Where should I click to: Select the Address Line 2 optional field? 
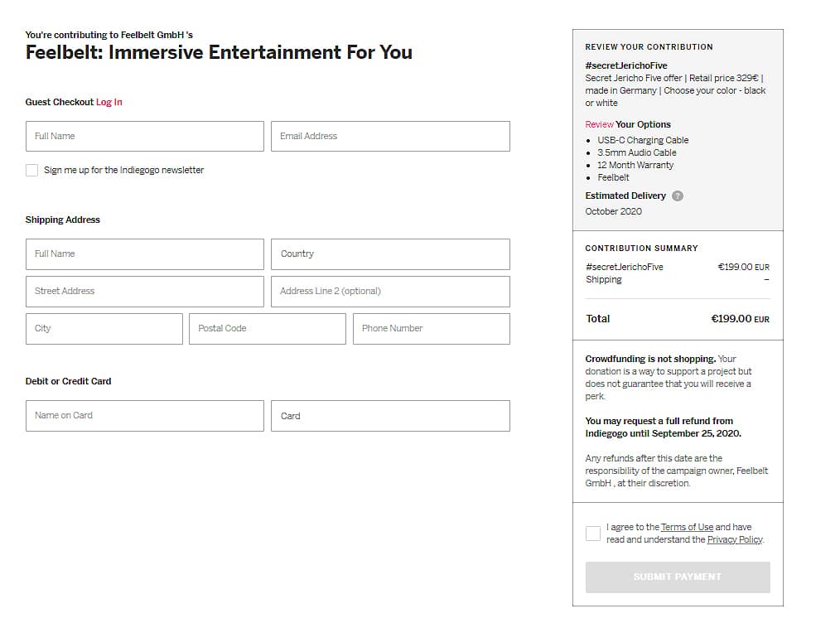(x=390, y=292)
